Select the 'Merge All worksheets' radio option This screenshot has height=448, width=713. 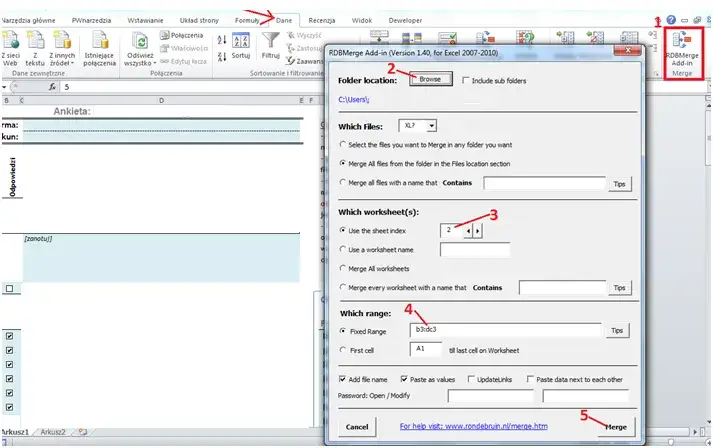[x=343, y=268]
